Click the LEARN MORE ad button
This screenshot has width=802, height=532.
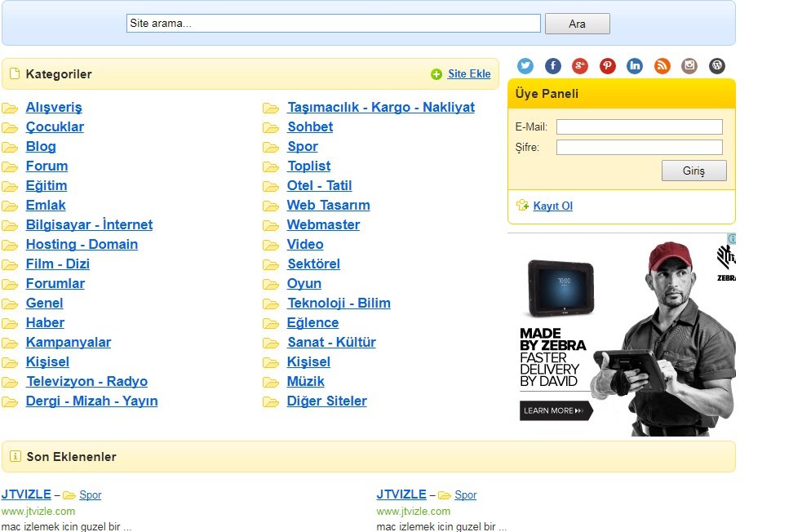click(x=556, y=410)
